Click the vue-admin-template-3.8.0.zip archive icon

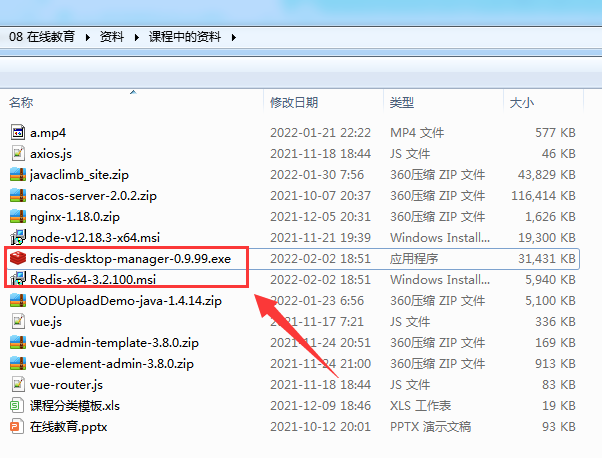[x=18, y=342]
